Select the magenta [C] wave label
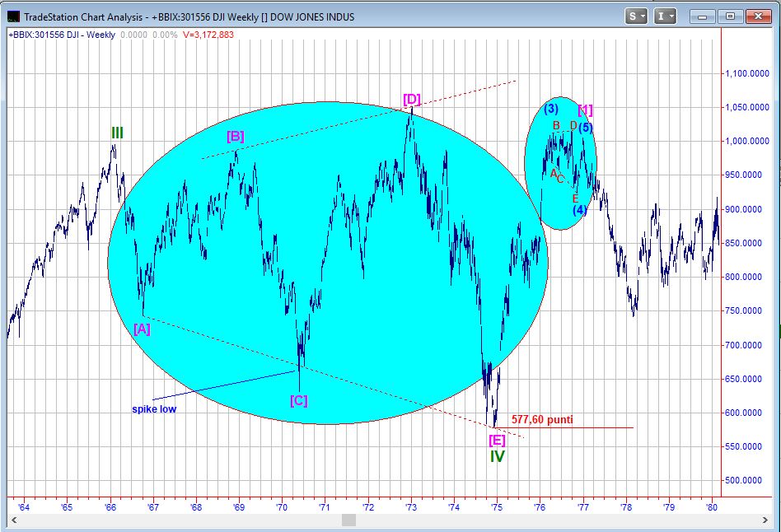781x532 pixels. tap(299, 400)
